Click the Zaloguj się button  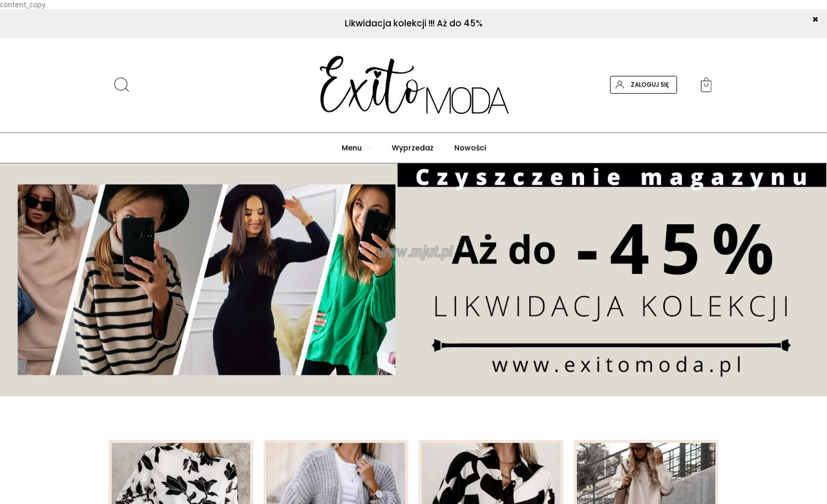[644, 85]
